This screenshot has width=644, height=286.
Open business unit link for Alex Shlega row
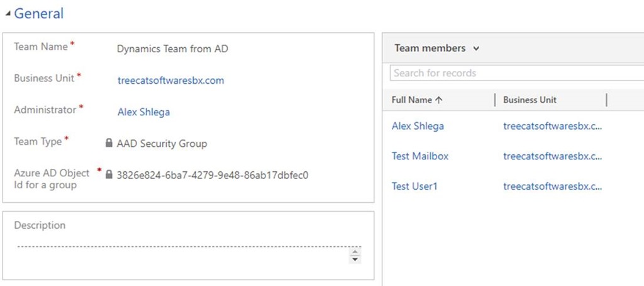tap(552, 126)
